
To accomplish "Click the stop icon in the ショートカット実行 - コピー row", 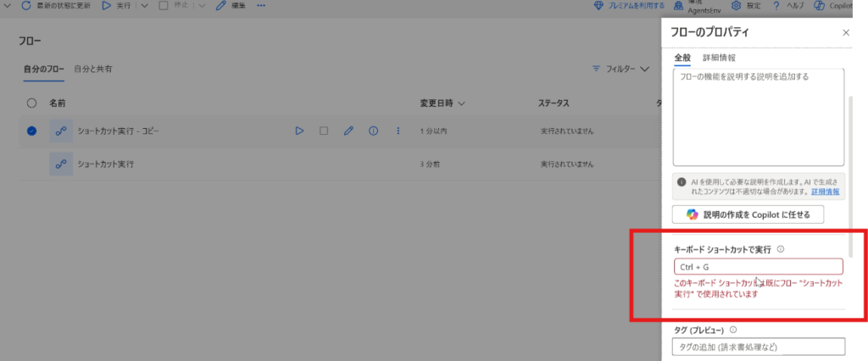I will click(323, 131).
